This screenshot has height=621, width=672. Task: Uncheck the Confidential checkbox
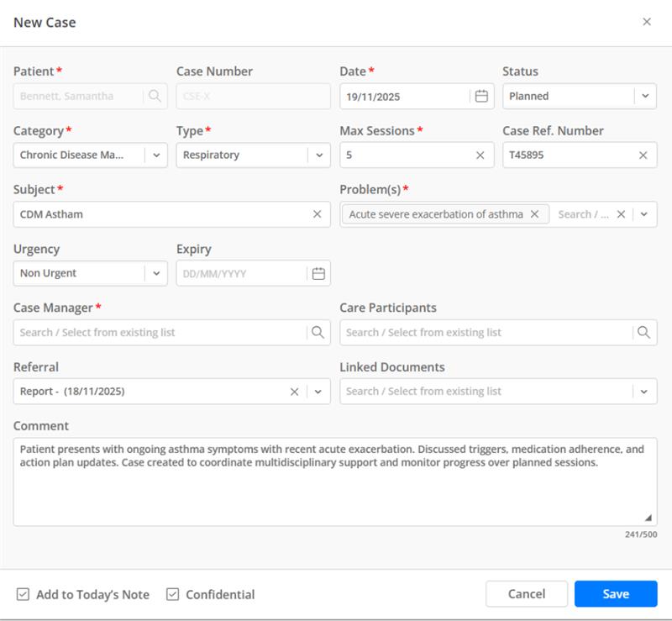pyautogui.click(x=173, y=595)
